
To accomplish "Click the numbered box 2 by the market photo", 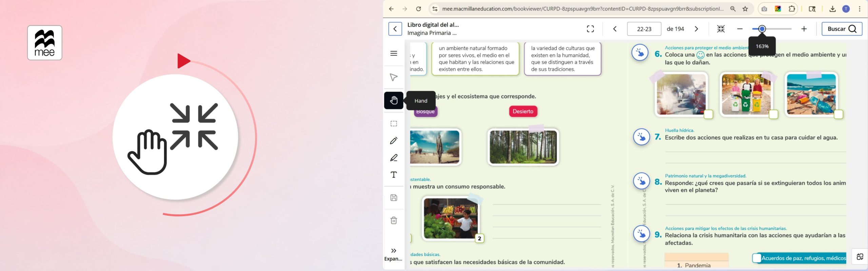I will [x=479, y=238].
